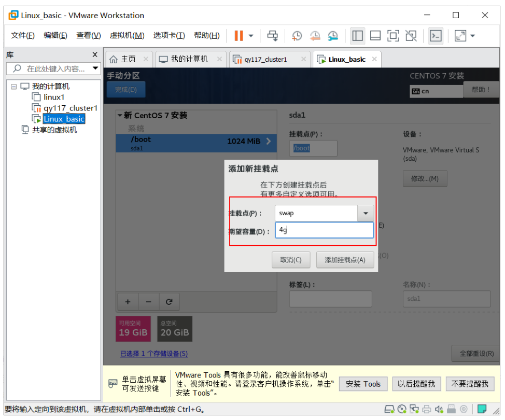Image resolution: width=505 pixels, height=420 pixels.
Task: Close the 主页 tab
Action: click(146, 59)
